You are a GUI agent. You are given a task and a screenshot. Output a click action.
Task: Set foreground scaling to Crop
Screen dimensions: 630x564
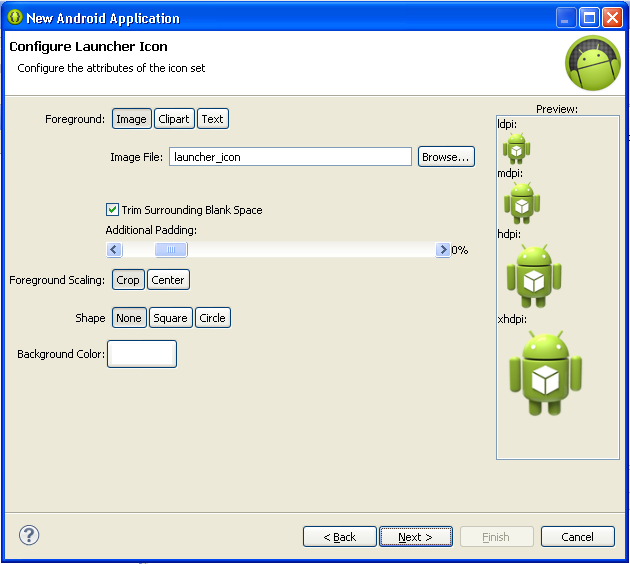coord(128,280)
